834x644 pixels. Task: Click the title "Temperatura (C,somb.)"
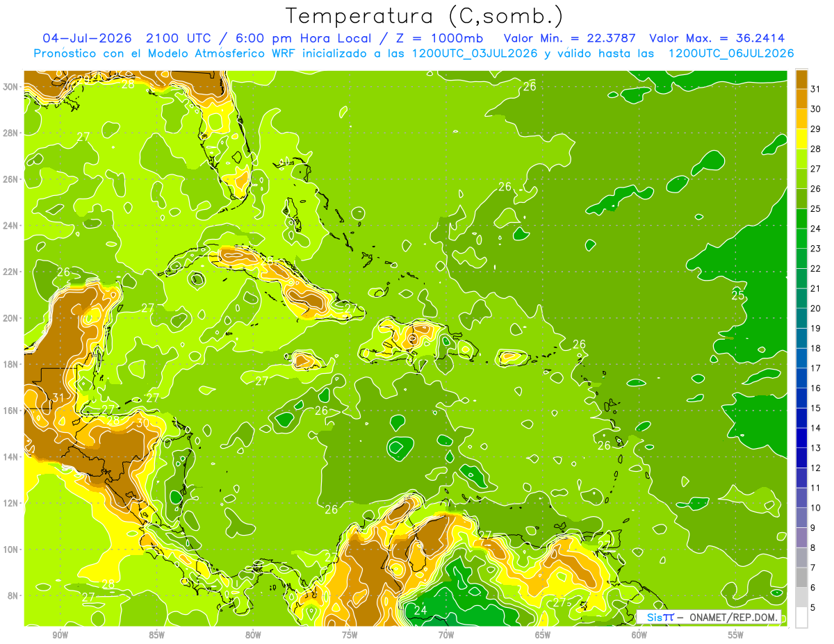tap(424, 16)
